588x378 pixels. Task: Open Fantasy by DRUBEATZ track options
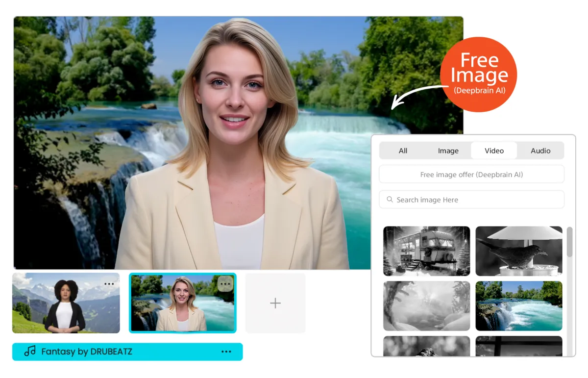click(x=226, y=352)
